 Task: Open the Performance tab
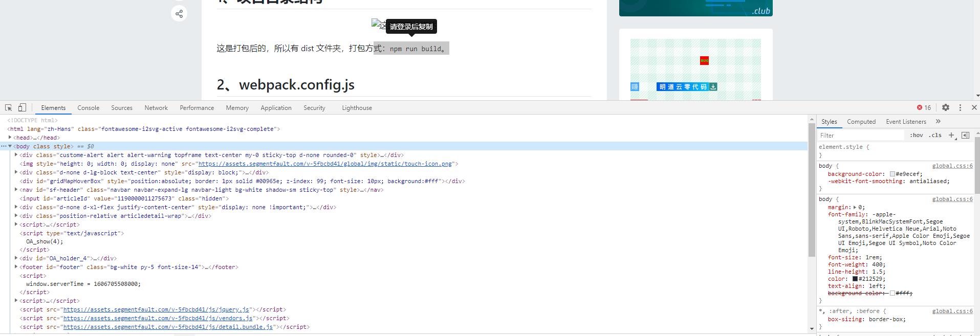tap(197, 108)
